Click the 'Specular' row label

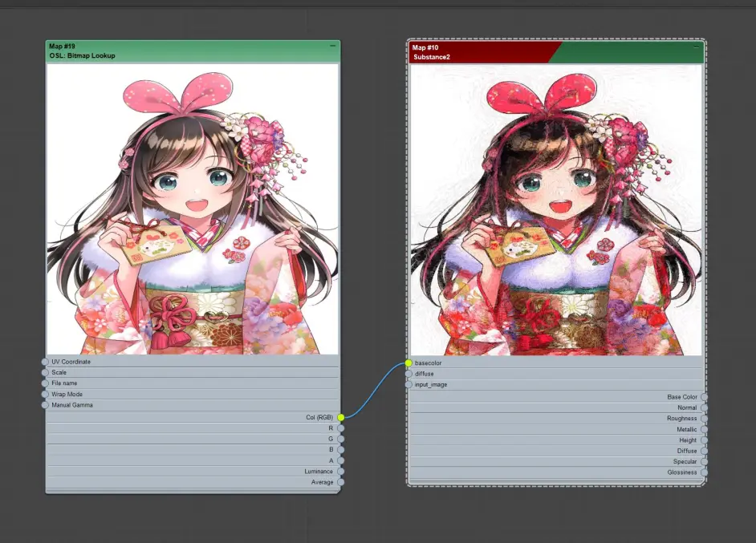click(x=685, y=461)
